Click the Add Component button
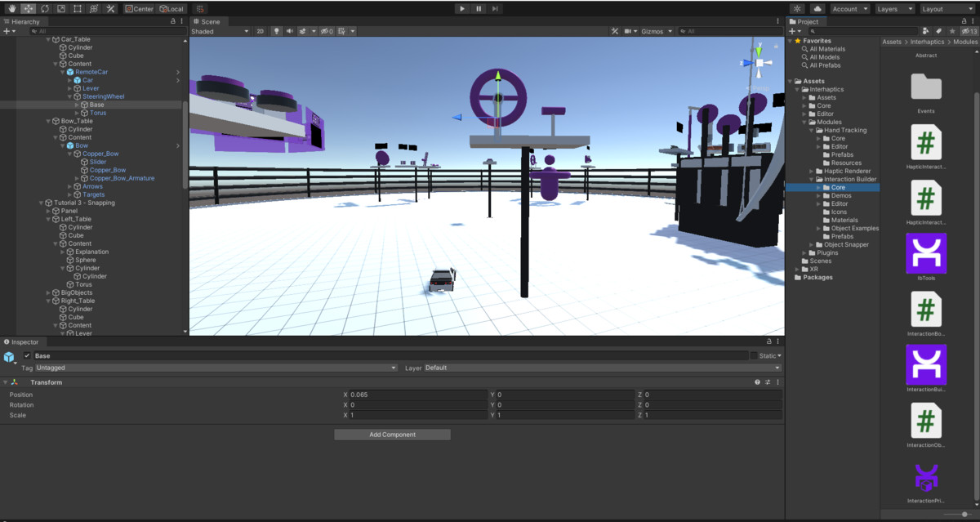The height and width of the screenshot is (522, 980). tap(392, 434)
